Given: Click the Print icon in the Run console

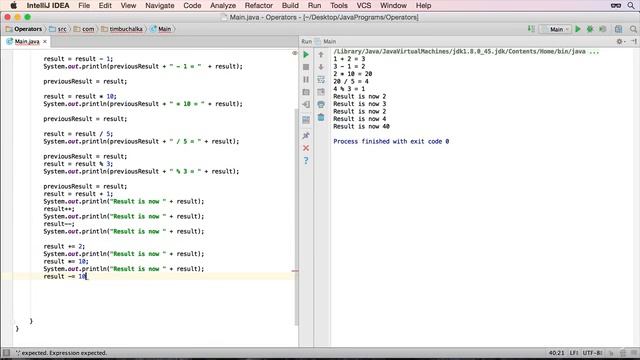Looking at the screenshot, I should point(321,104).
